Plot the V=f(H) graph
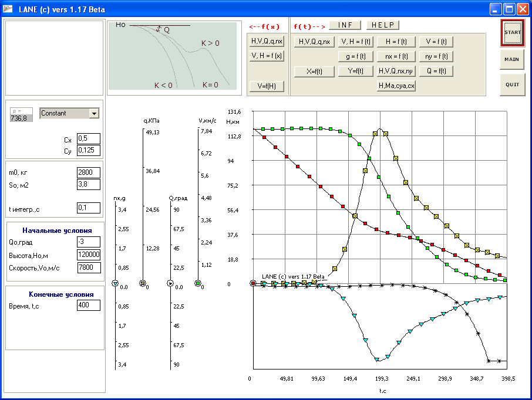The image size is (532, 400). pos(267,86)
